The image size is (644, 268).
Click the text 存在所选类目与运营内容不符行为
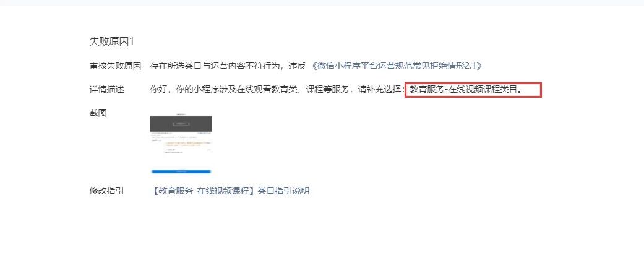pos(215,66)
